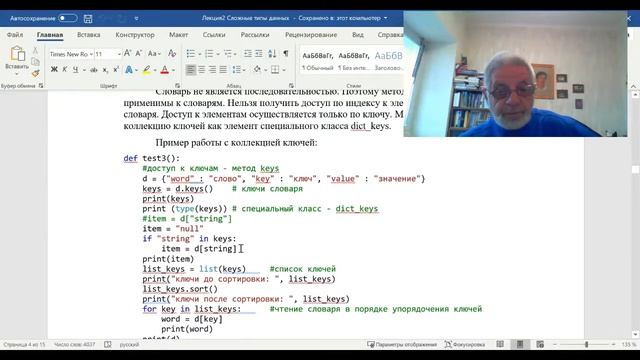Switch to the Ссылки tab
Viewport: 640px width, 360px height.
214,35
